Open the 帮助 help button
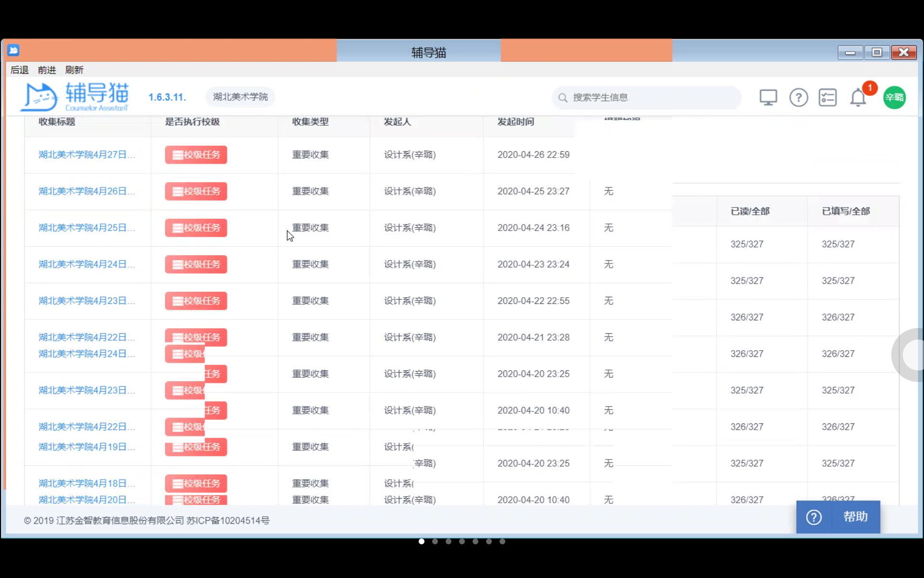The width and height of the screenshot is (924, 578). (x=838, y=517)
